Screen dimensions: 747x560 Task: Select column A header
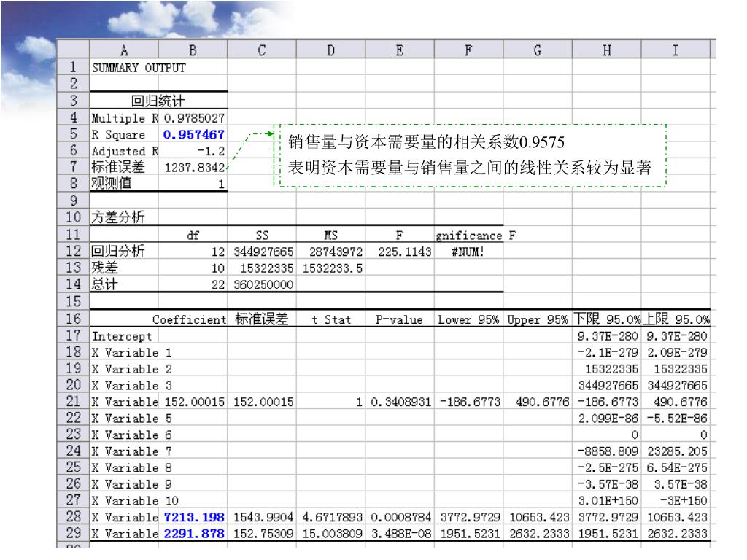point(124,50)
